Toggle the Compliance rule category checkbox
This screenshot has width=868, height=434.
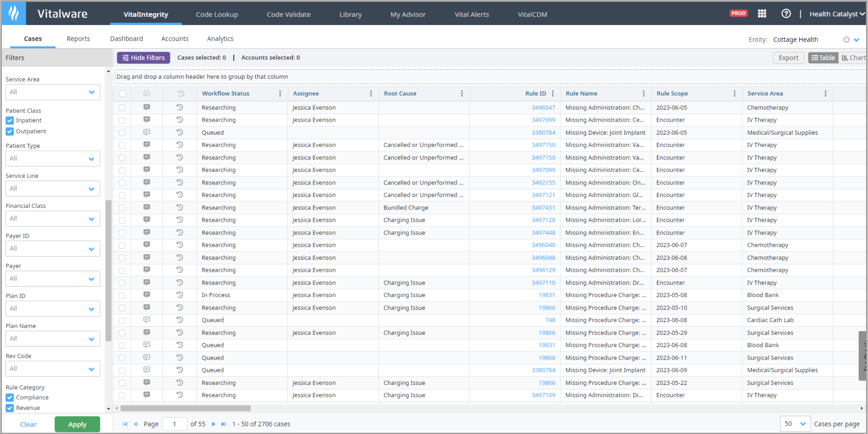click(x=10, y=397)
